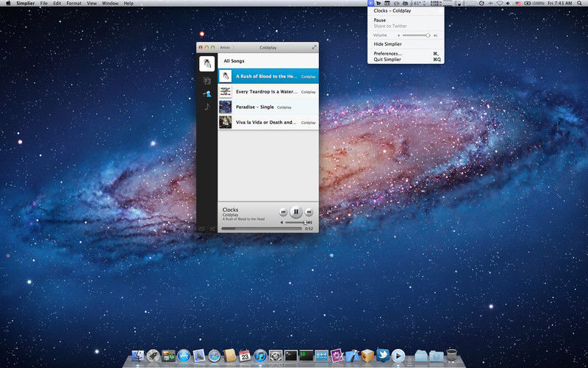Skip to the next track
The height and width of the screenshot is (368, 588).
click(309, 212)
